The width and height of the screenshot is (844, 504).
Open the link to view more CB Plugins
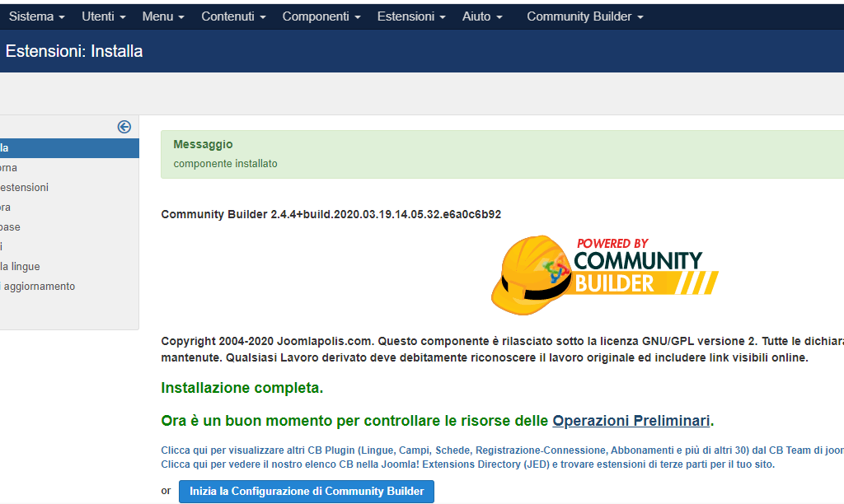[x=502, y=450]
